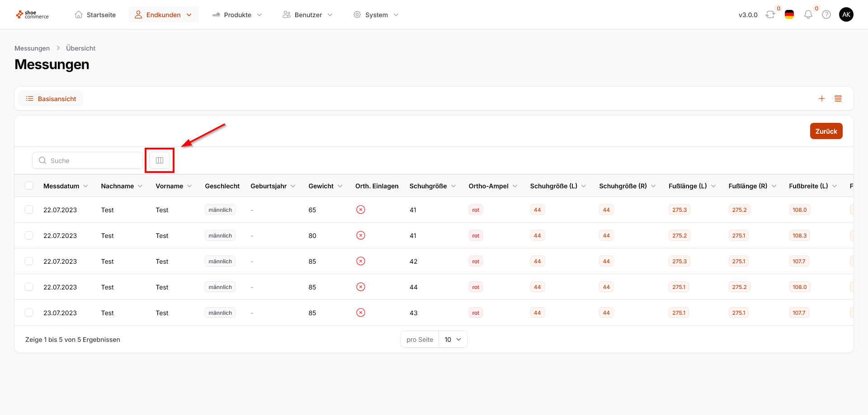Click the sync refresh icon in header
Viewport: 868px width, 415px height.
770,14
